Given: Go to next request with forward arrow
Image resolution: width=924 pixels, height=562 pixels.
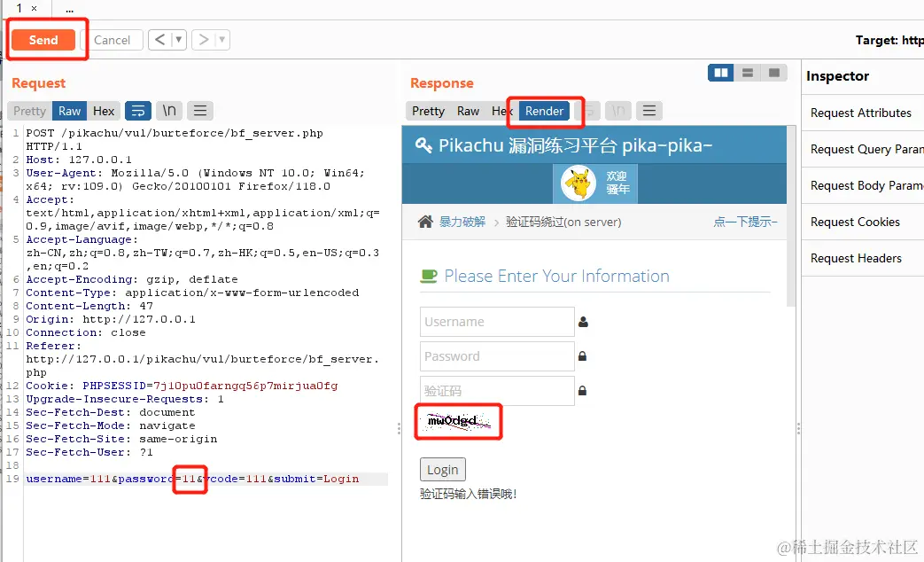Looking at the screenshot, I should click(203, 40).
